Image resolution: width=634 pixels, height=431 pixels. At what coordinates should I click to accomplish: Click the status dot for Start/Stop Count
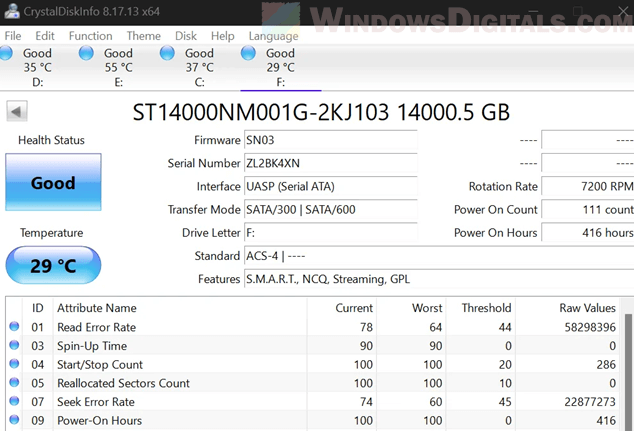point(14,363)
